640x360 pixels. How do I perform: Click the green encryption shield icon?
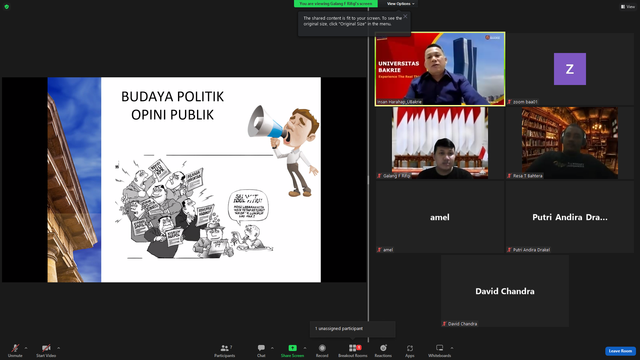click(x=7, y=7)
